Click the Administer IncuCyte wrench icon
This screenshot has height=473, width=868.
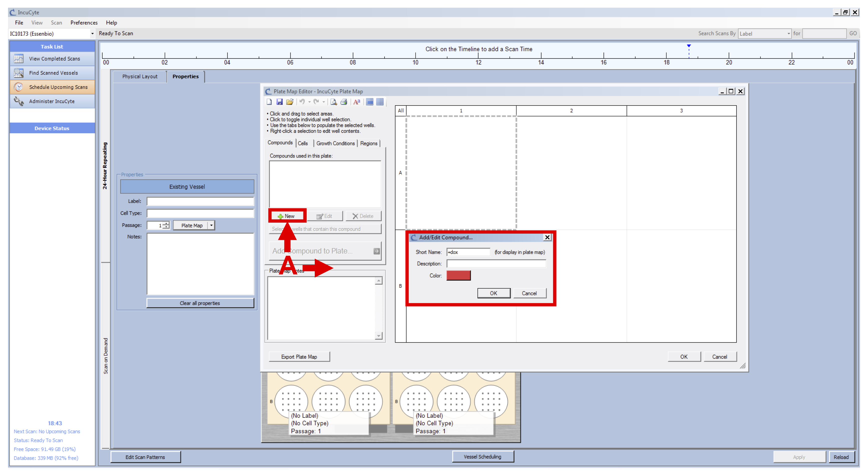tap(18, 101)
